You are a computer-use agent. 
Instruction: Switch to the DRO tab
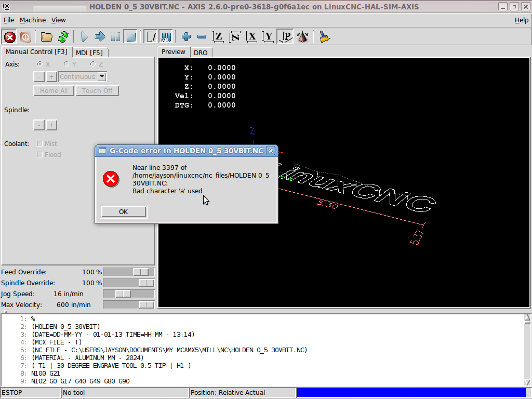[x=201, y=52]
